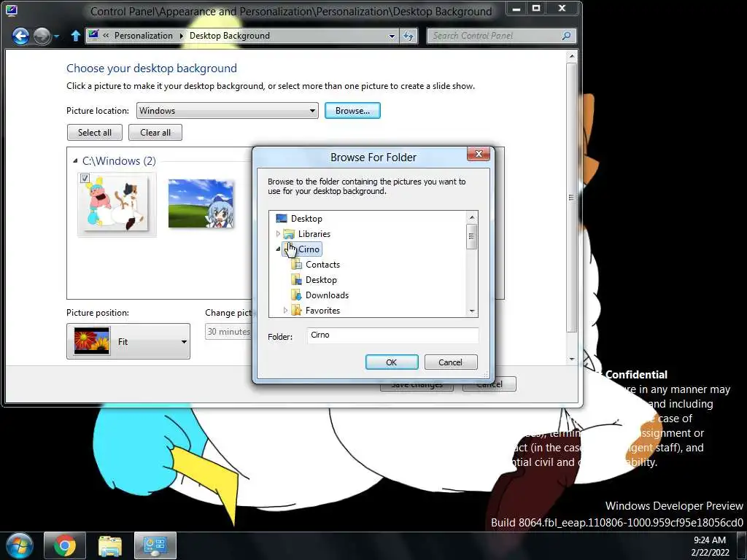Click the taskbar clock 9:24 AM
The height and width of the screenshot is (560, 747).
[x=709, y=540]
